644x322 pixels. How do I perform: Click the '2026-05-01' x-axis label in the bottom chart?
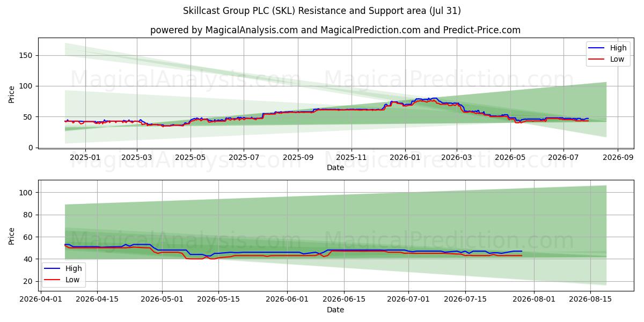[162, 300]
